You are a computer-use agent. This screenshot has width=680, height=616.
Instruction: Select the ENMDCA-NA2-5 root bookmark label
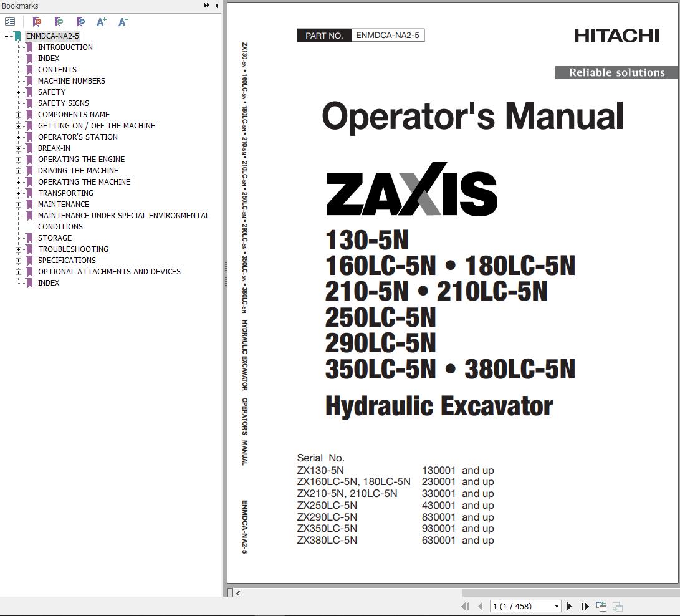(52, 36)
